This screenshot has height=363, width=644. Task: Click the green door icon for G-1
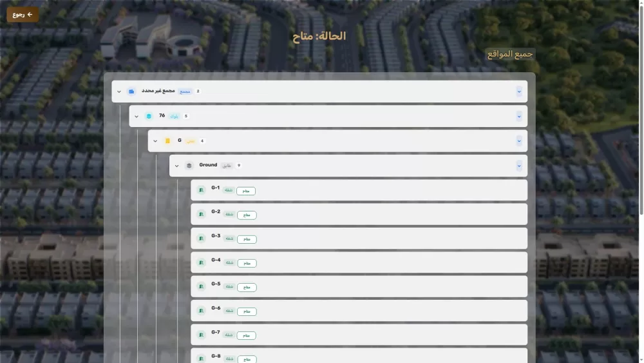coord(201,190)
